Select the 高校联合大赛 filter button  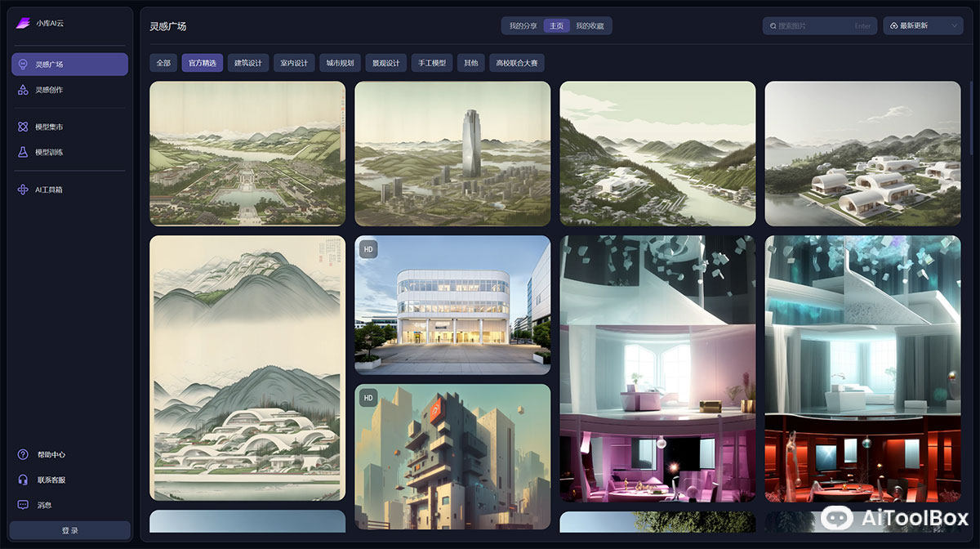(517, 63)
